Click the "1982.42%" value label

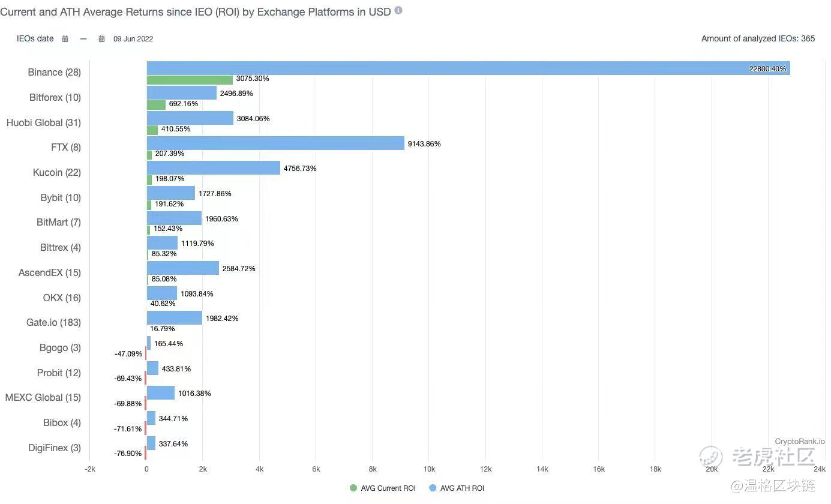(222, 319)
